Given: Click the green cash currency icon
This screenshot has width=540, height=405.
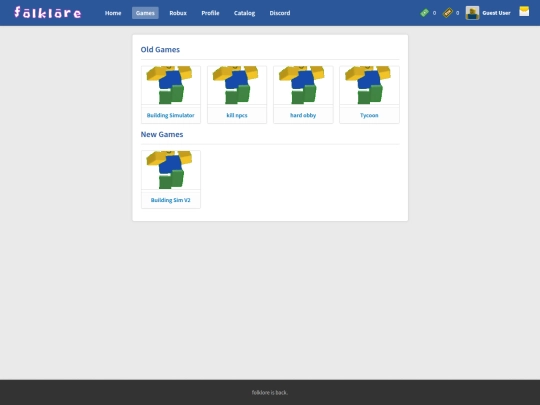Looking at the screenshot, I should tap(424, 13).
